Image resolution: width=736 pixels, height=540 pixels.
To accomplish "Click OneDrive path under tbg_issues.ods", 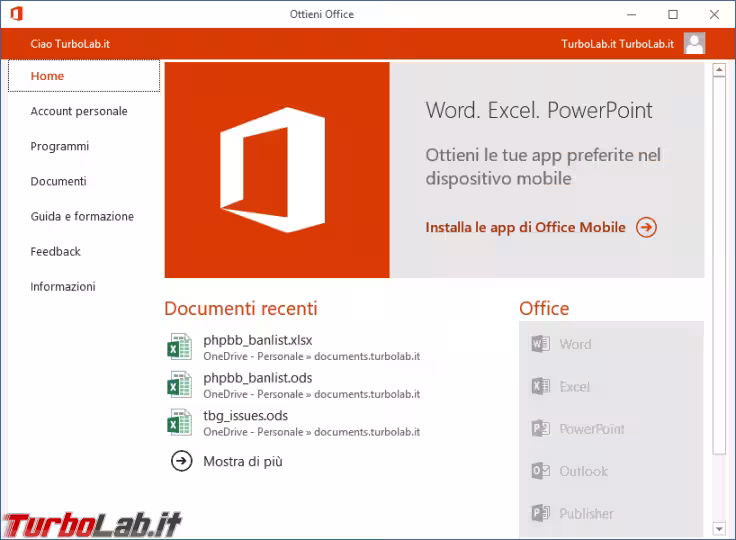I will (x=312, y=432).
